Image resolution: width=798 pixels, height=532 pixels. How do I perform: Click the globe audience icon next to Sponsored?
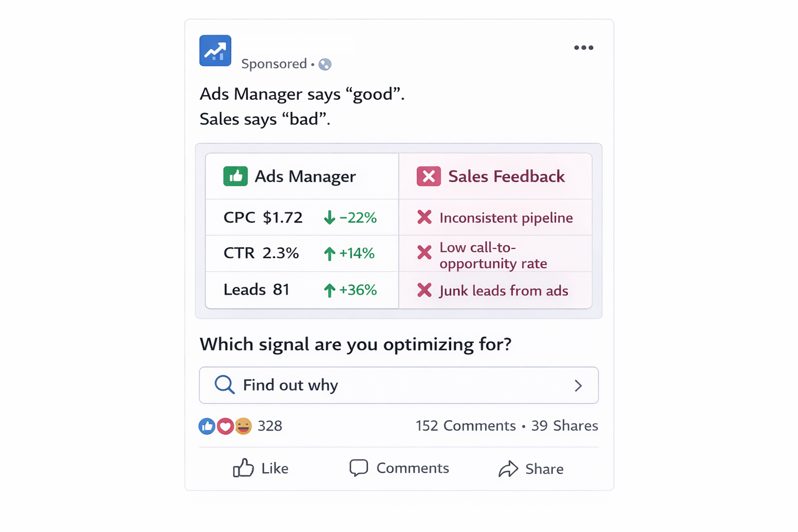point(325,64)
